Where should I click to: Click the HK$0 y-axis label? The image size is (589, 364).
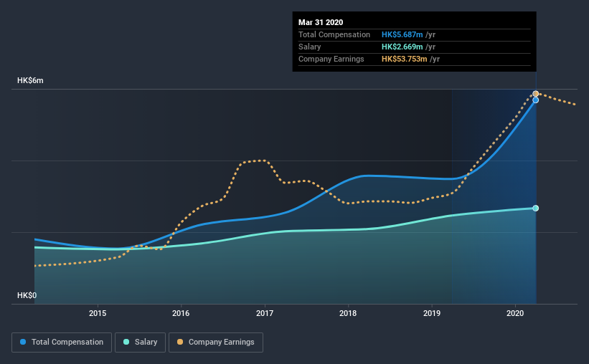pos(27,296)
